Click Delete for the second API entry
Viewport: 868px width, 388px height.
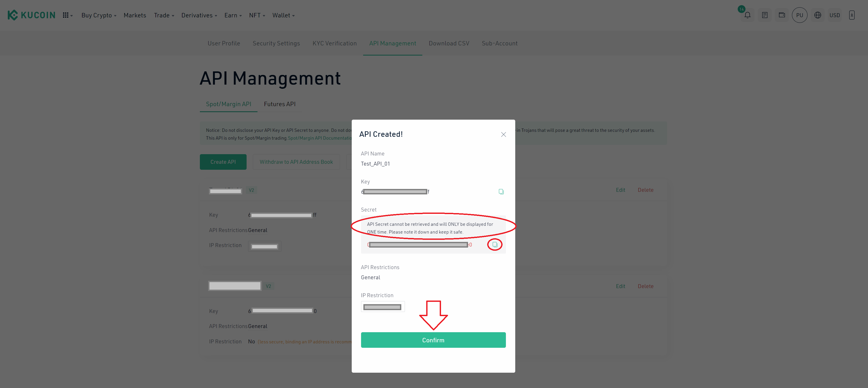[645, 286]
